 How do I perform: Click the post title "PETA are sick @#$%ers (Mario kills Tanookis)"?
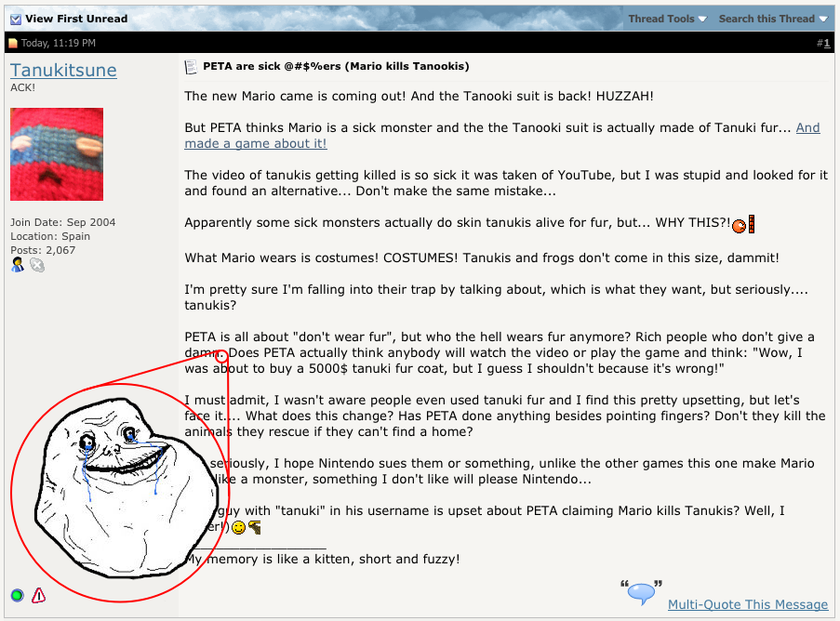pos(336,66)
